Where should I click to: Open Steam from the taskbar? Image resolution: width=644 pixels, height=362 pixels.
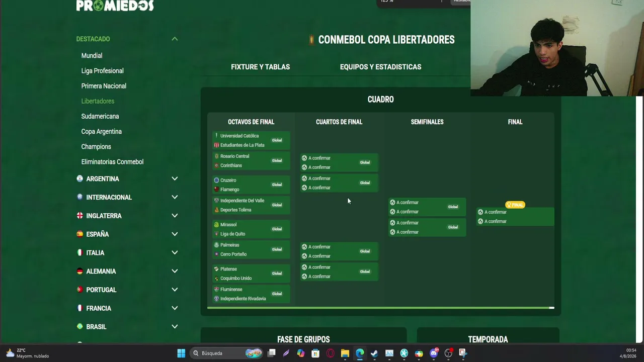(374, 353)
